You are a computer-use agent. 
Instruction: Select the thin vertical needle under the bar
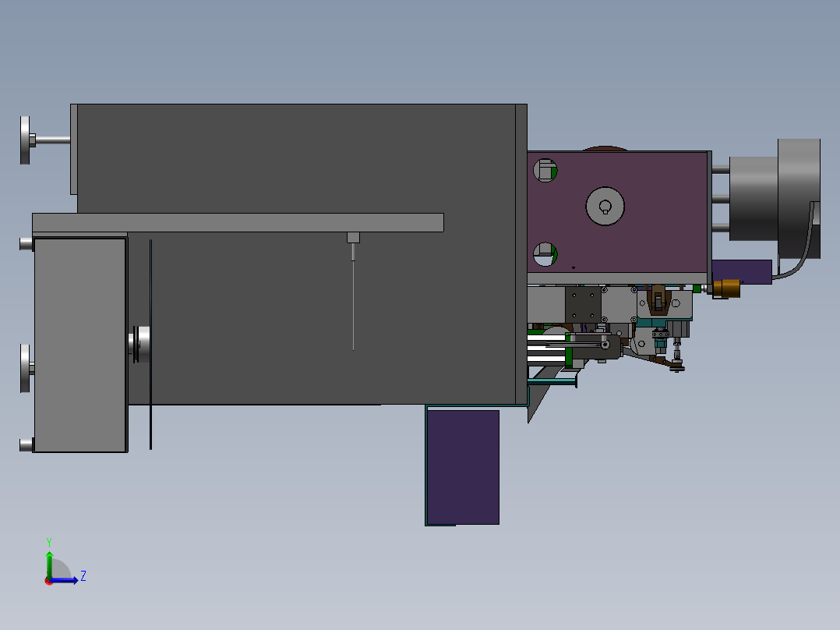click(353, 305)
